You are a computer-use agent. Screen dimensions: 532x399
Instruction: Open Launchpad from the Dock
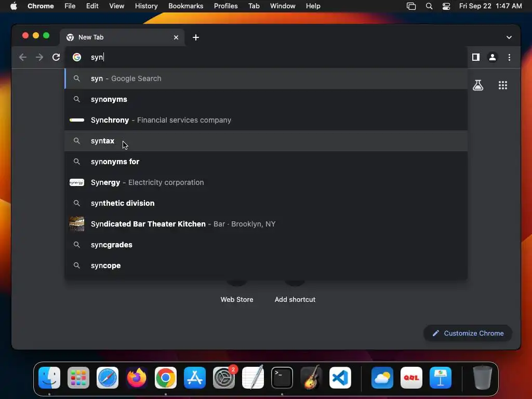pos(78,378)
